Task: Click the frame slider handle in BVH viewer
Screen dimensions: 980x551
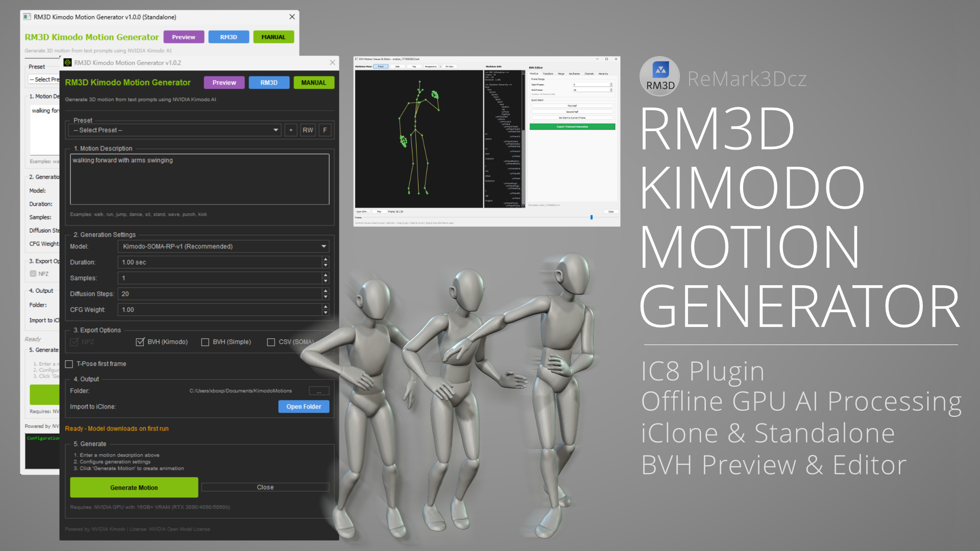Action: pos(592,217)
